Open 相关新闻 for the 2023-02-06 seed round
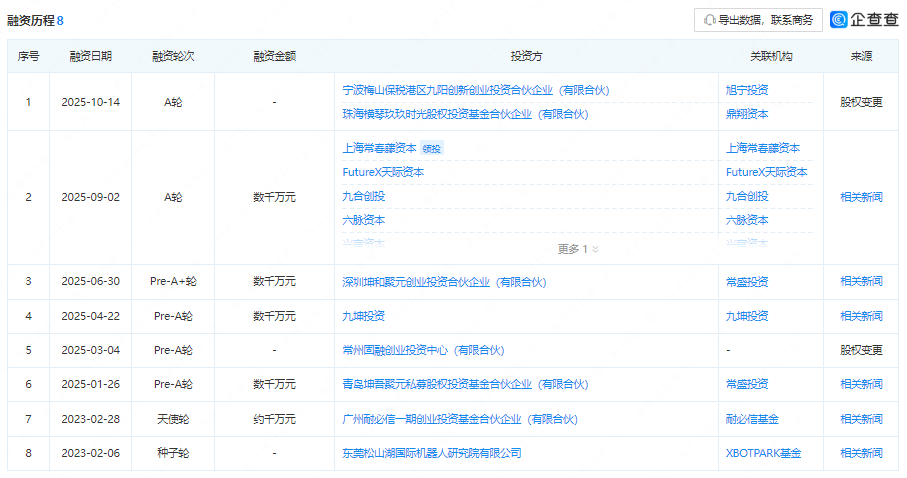The height and width of the screenshot is (478, 907). point(861,453)
